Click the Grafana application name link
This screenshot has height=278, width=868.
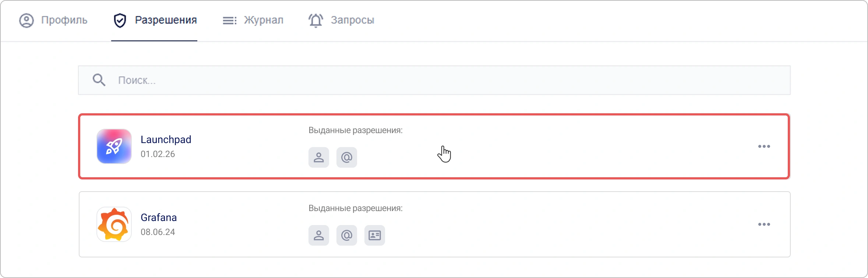point(159,217)
